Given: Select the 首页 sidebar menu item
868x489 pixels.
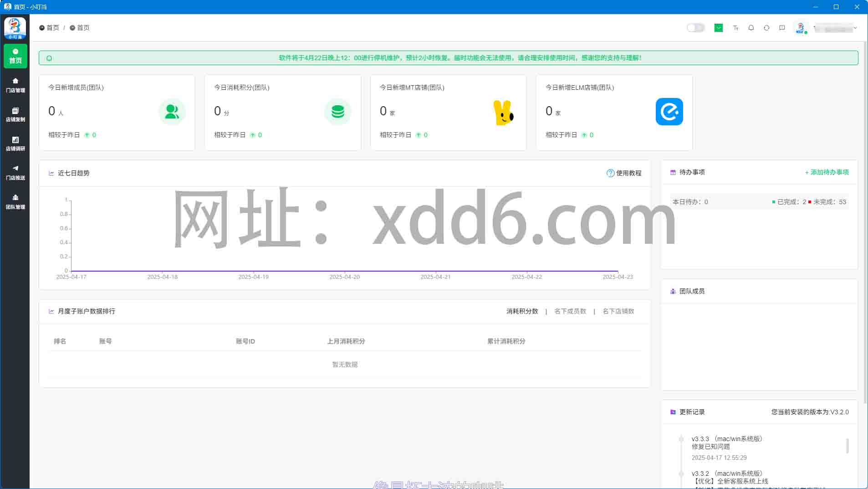Looking at the screenshot, I should 15,56.
